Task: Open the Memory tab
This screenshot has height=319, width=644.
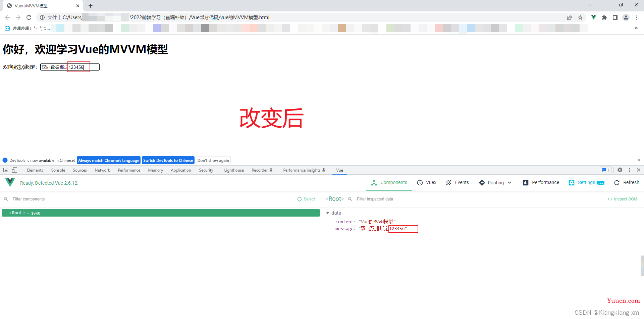Action: (156, 170)
